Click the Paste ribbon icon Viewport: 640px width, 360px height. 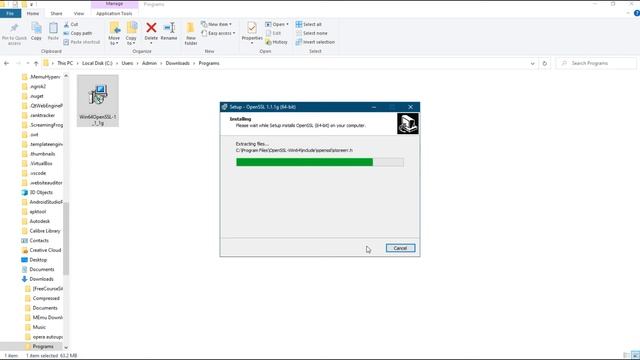(53, 31)
